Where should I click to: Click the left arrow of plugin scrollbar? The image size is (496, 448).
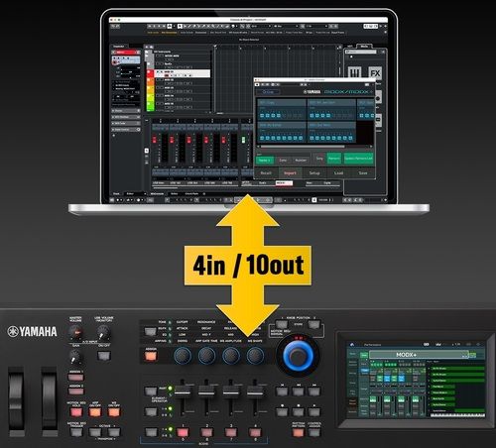[x=259, y=147]
